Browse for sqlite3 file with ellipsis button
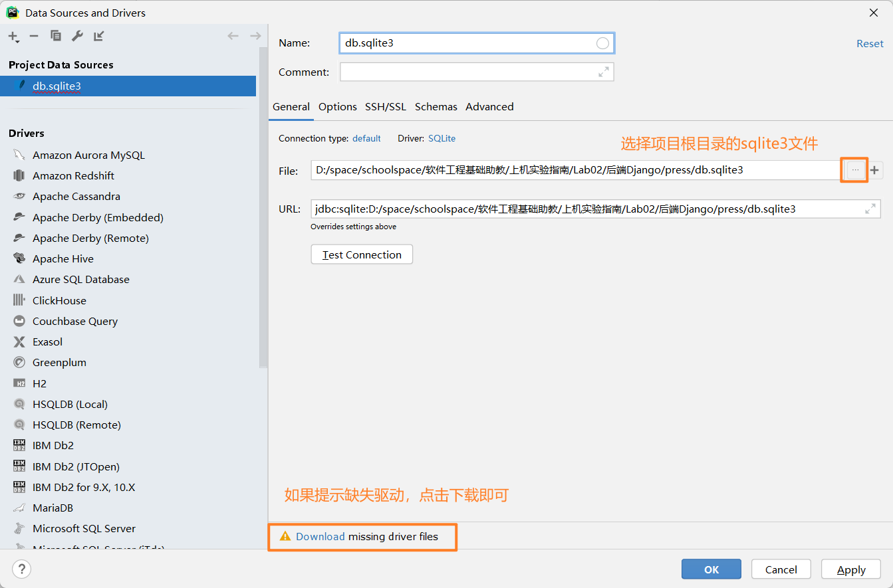This screenshot has height=588, width=893. coord(855,170)
